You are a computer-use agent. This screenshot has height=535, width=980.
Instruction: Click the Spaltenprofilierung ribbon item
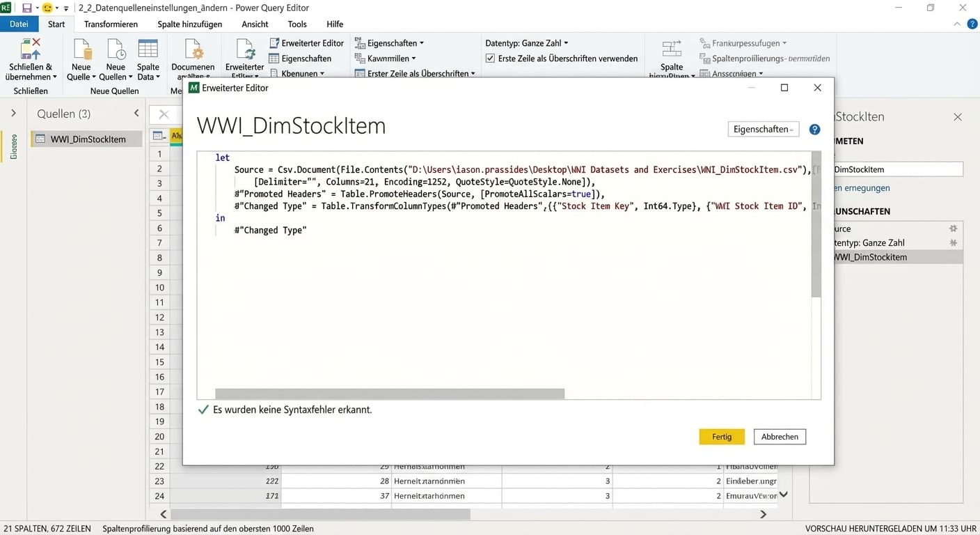tap(764, 59)
